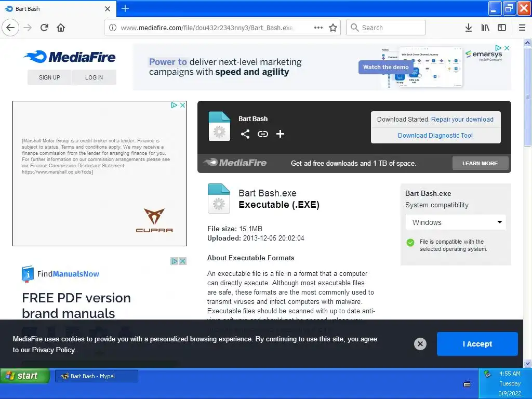Click the I Accept cookies button

tap(477, 344)
